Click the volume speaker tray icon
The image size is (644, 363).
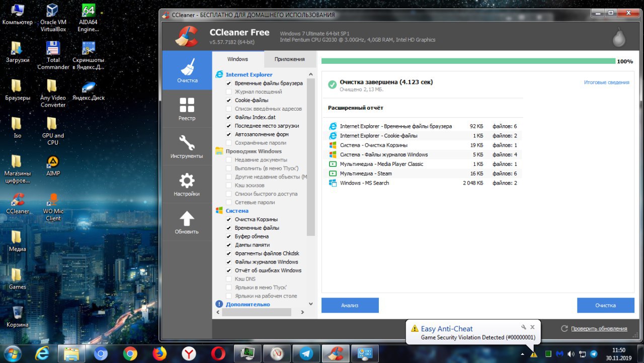(x=571, y=354)
